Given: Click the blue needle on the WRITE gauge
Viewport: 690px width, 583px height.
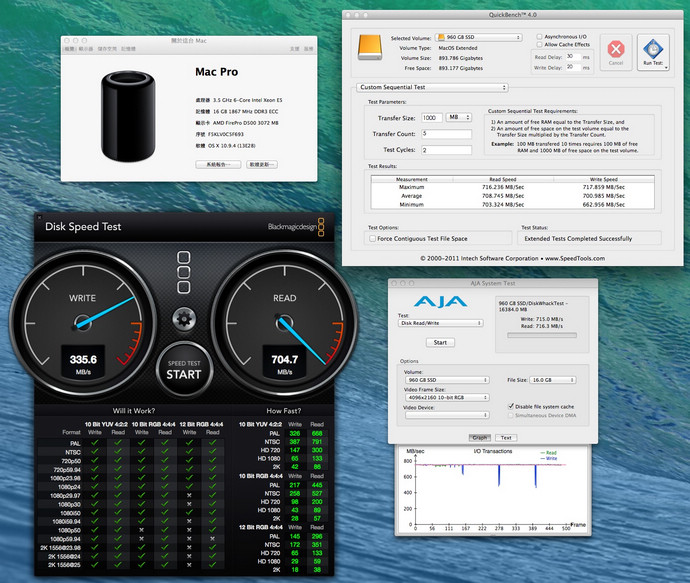Looking at the screenshot, I should coord(106,312).
